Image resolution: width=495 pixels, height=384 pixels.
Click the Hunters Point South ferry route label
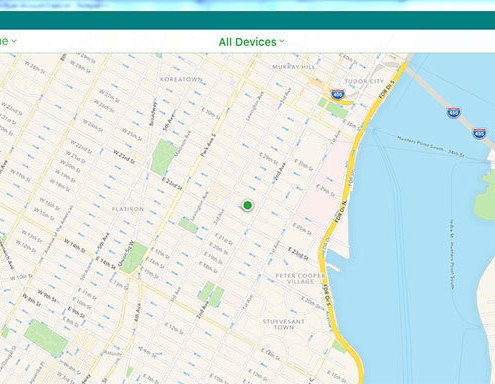click(x=430, y=146)
